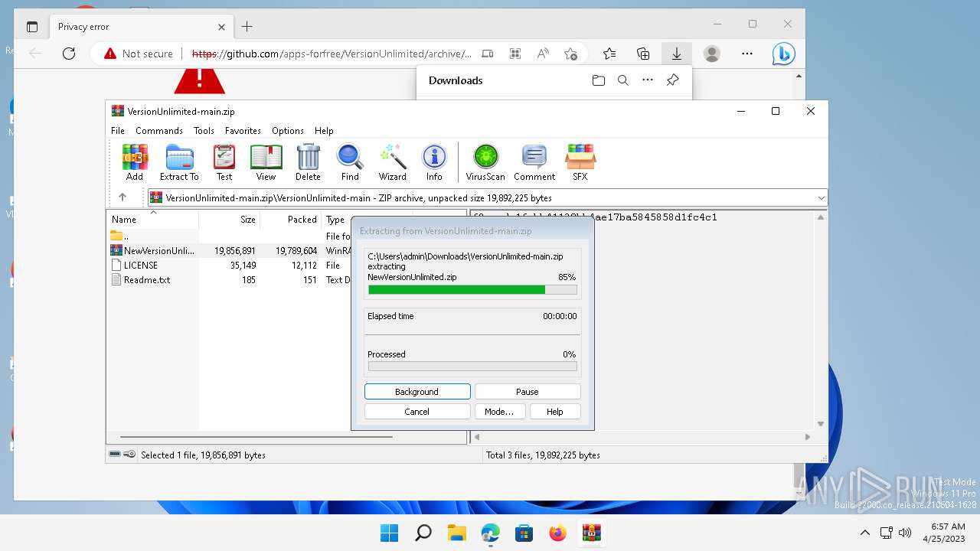Search downloads using the magnifier icon
The width and height of the screenshot is (980, 551).
(x=623, y=80)
